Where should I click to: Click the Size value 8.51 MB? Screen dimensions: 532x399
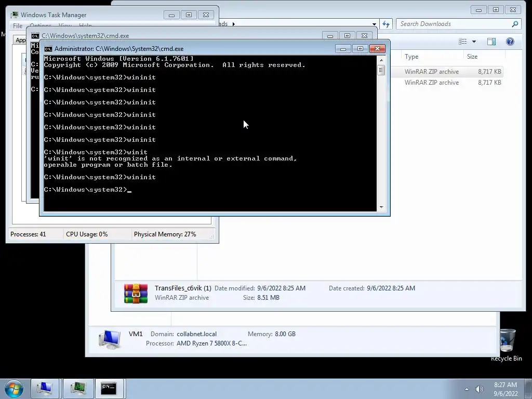(268, 298)
